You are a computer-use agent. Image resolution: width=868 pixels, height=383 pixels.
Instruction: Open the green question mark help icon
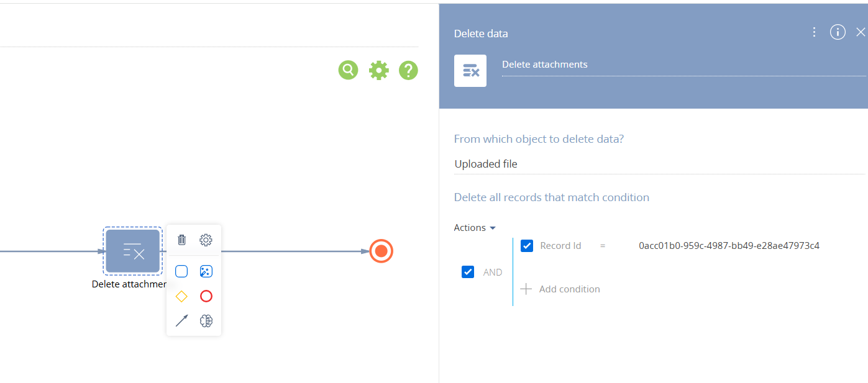coord(408,70)
